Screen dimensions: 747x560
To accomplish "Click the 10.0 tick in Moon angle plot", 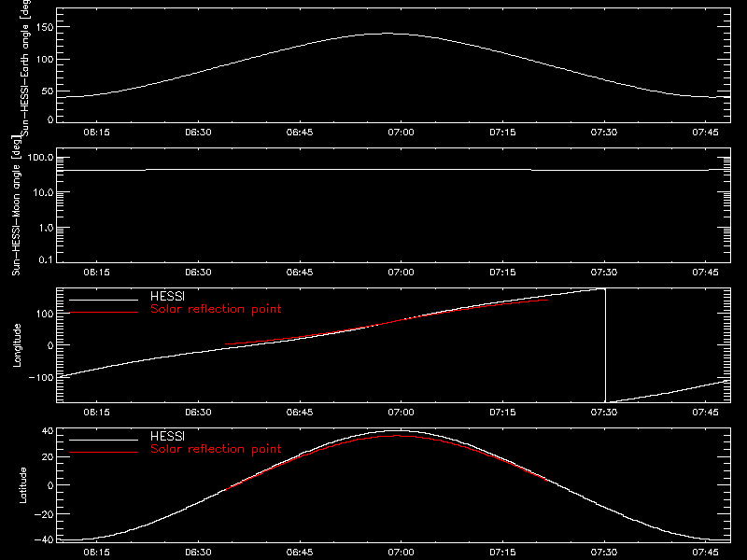I will [43, 193].
